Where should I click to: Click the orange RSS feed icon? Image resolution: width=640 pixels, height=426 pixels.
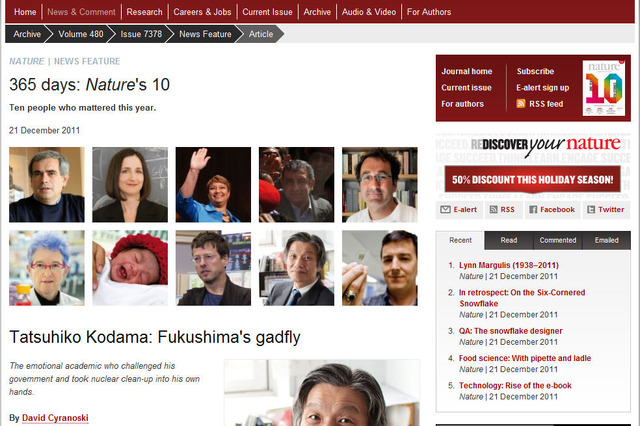(x=520, y=104)
